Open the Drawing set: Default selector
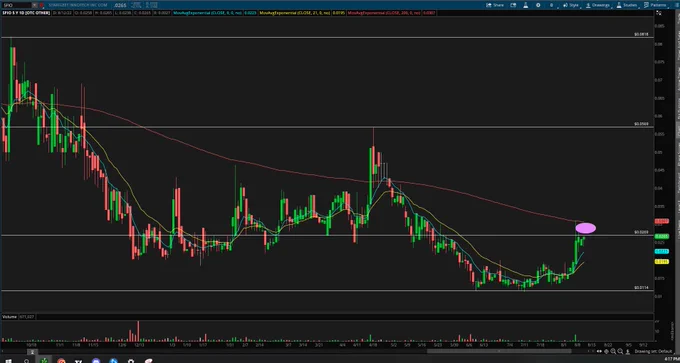Image resolution: width=680 pixels, height=363 pixels. click(x=654, y=351)
